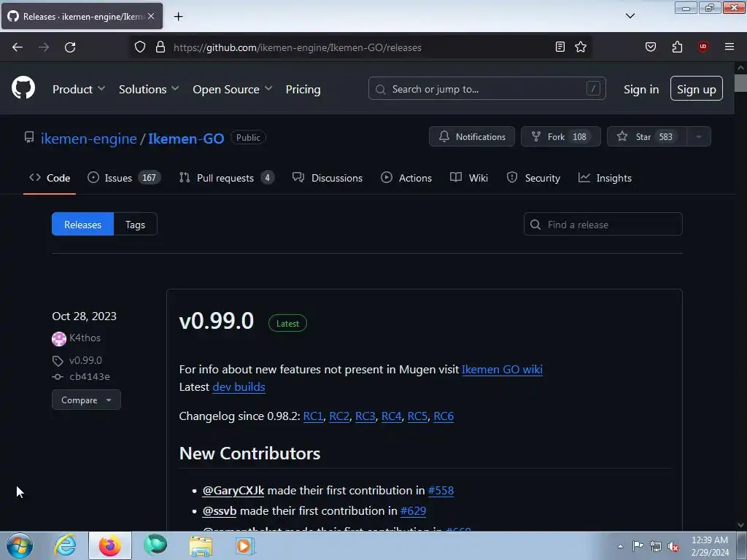Viewport: 747px width, 560px height.
Task: Switch to the Discussions tab
Action: pos(328,178)
